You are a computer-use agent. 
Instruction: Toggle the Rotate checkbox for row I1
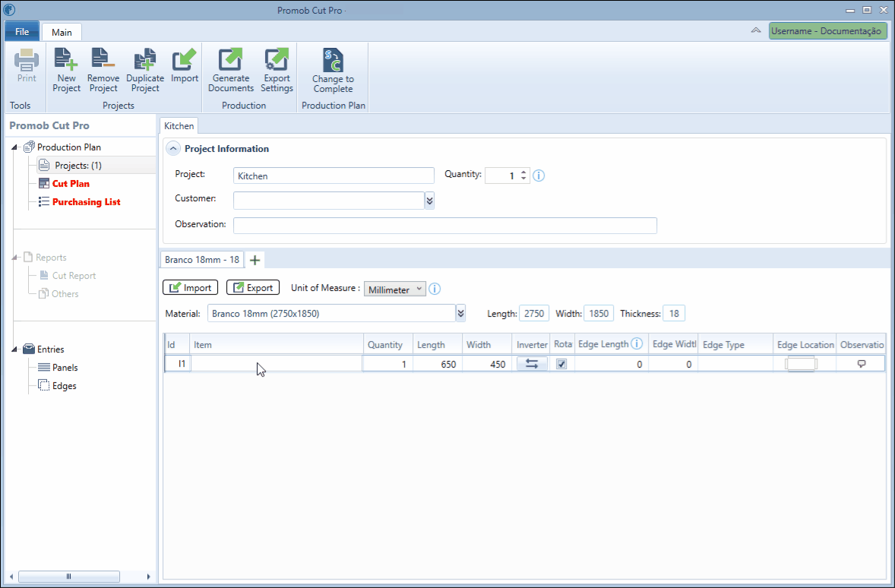pos(561,364)
